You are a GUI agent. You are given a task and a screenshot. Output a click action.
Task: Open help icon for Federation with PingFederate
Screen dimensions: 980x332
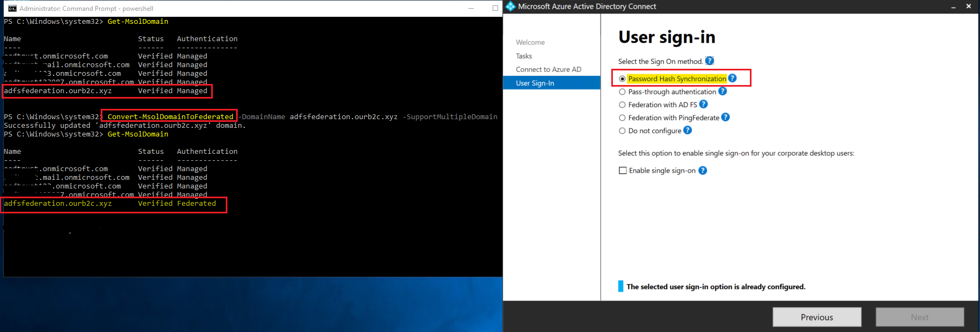[726, 117]
